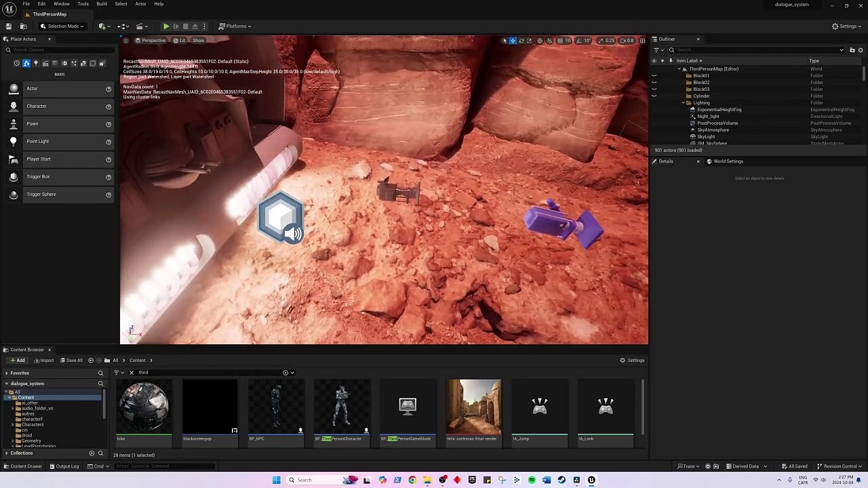Open the Tools menu

point(83,4)
